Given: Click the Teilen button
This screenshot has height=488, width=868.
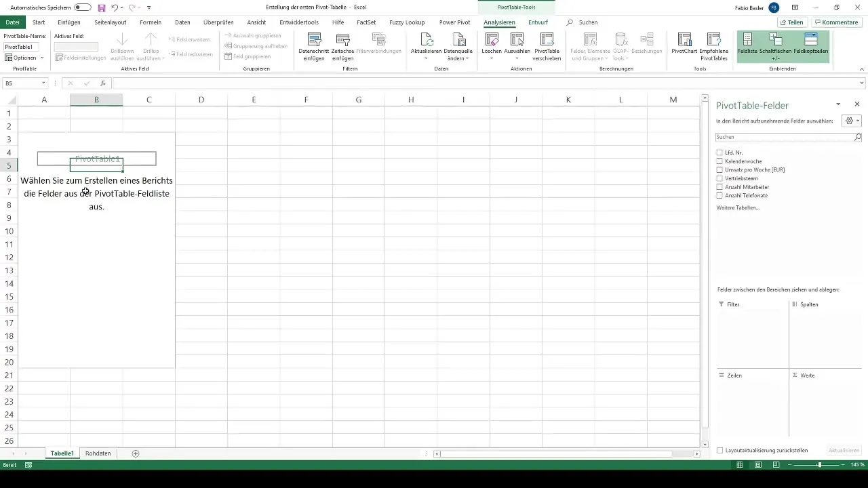Looking at the screenshot, I should tap(791, 22).
